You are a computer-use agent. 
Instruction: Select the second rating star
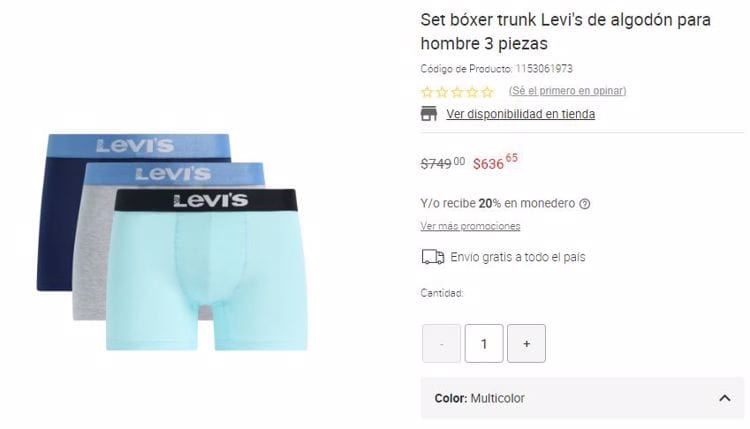pyautogui.click(x=442, y=92)
